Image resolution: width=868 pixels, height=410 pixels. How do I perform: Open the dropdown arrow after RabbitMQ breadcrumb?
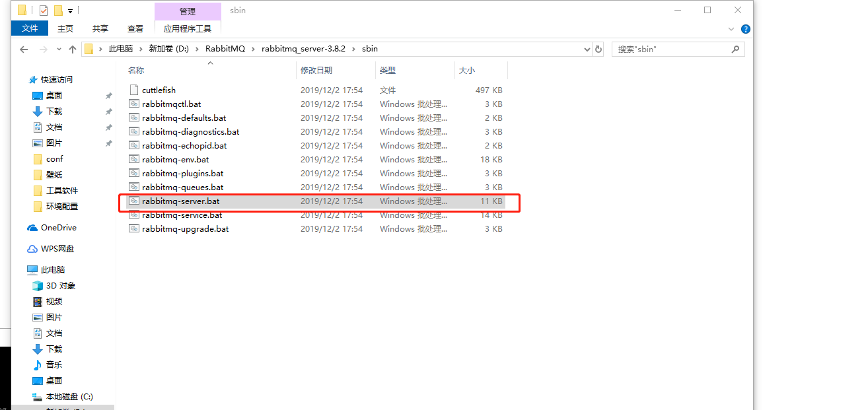tap(253, 49)
